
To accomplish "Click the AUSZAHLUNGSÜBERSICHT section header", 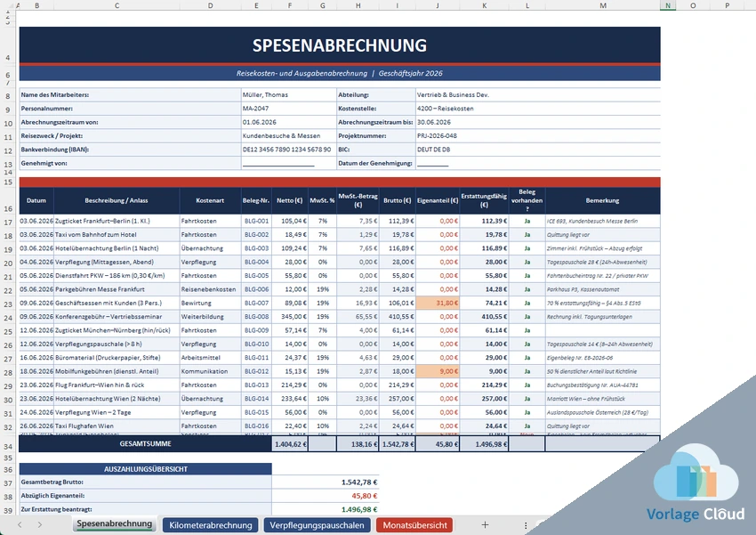I will tap(146, 469).
